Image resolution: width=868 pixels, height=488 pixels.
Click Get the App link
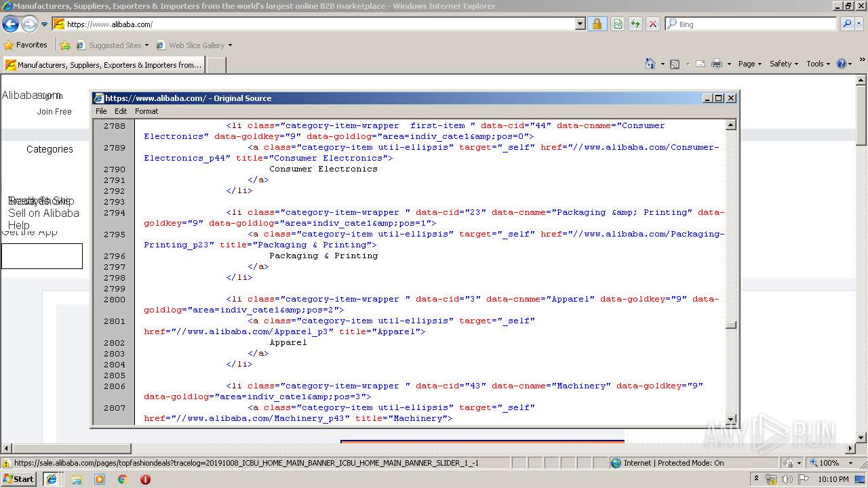coord(29,232)
